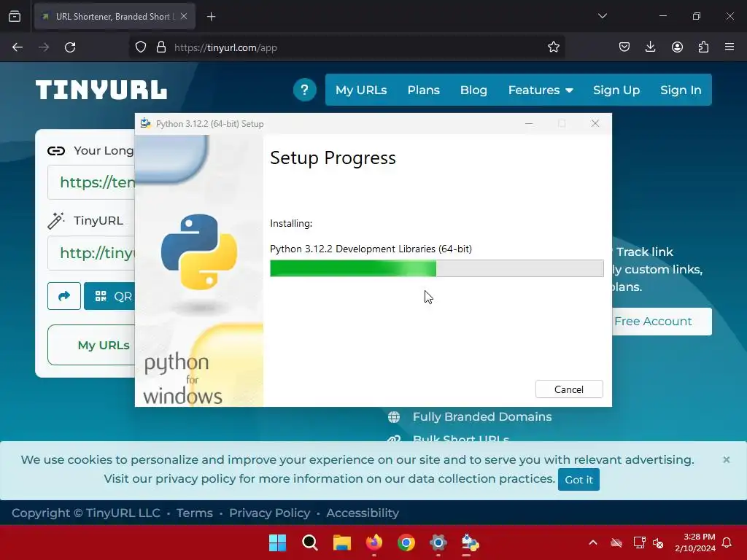The height and width of the screenshot is (560, 747).
Task: Expand the Features dropdown
Action: pyautogui.click(x=541, y=90)
